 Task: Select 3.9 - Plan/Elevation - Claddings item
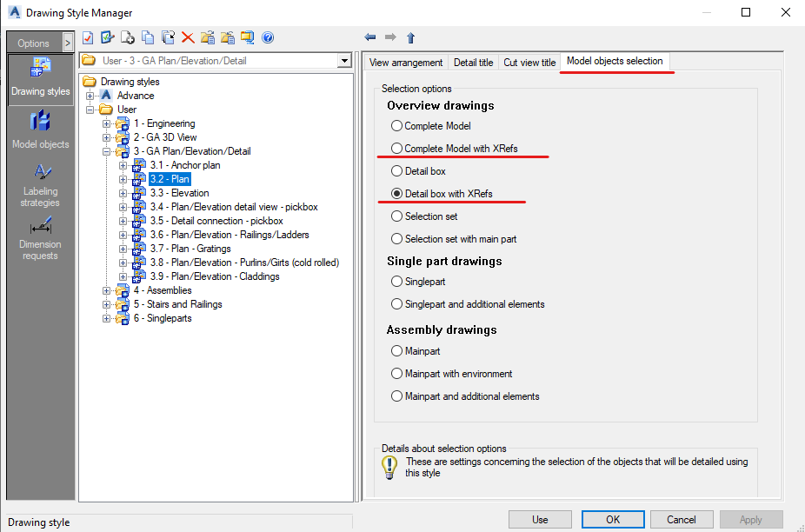tap(215, 276)
